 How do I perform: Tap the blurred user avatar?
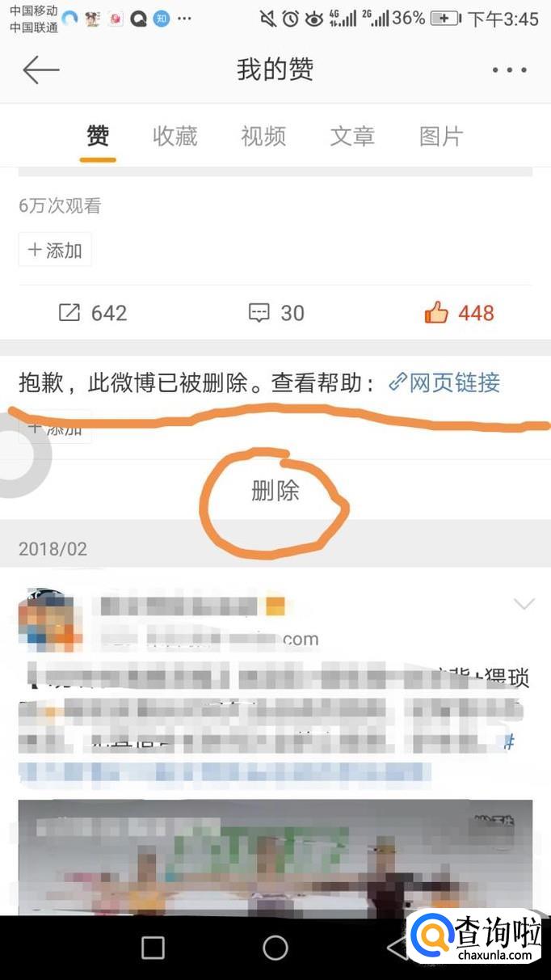(x=50, y=621)
